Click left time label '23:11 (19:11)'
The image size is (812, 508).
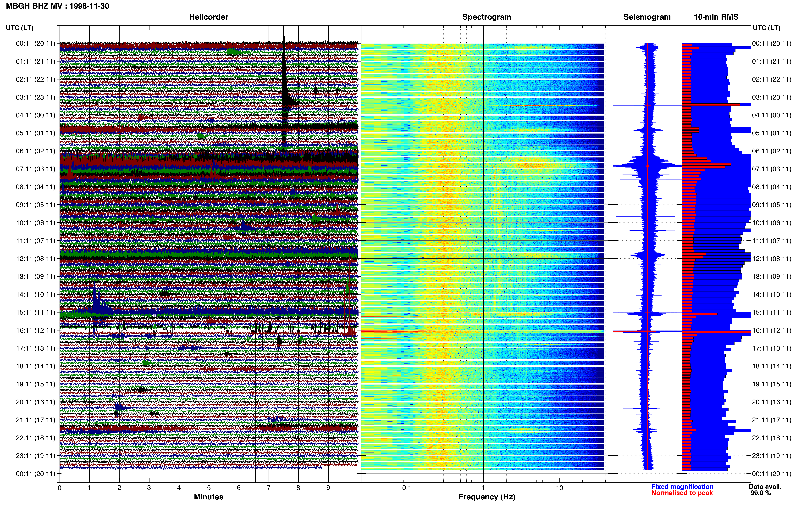pos(36,456)
